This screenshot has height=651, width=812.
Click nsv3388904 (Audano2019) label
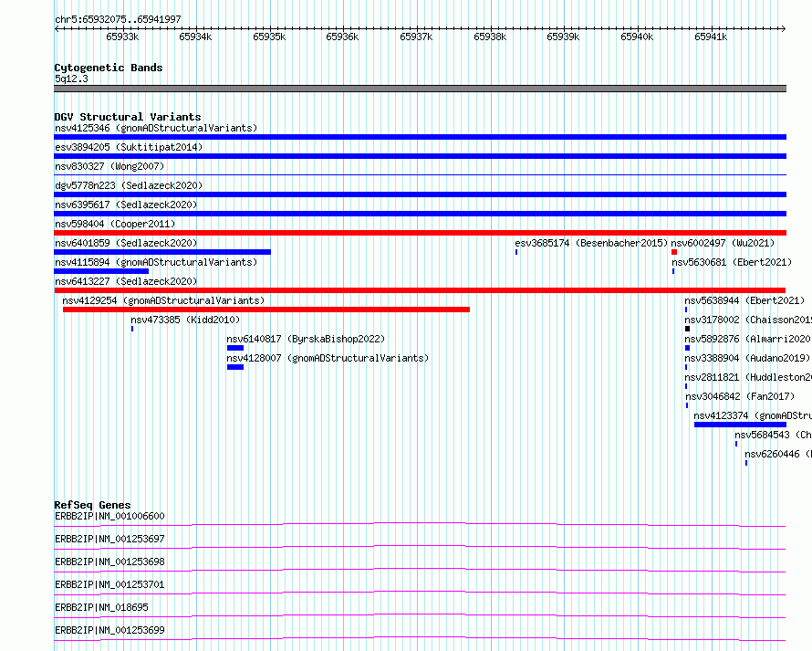(x=746, y=358)
